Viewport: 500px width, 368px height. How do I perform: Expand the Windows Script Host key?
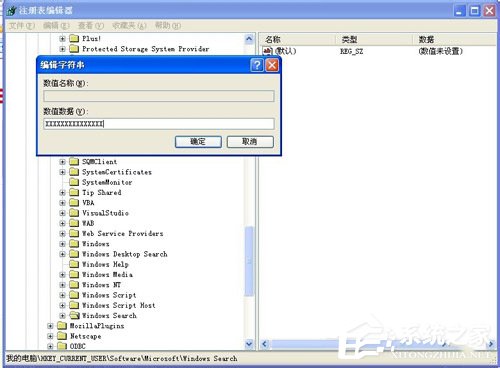62,305
